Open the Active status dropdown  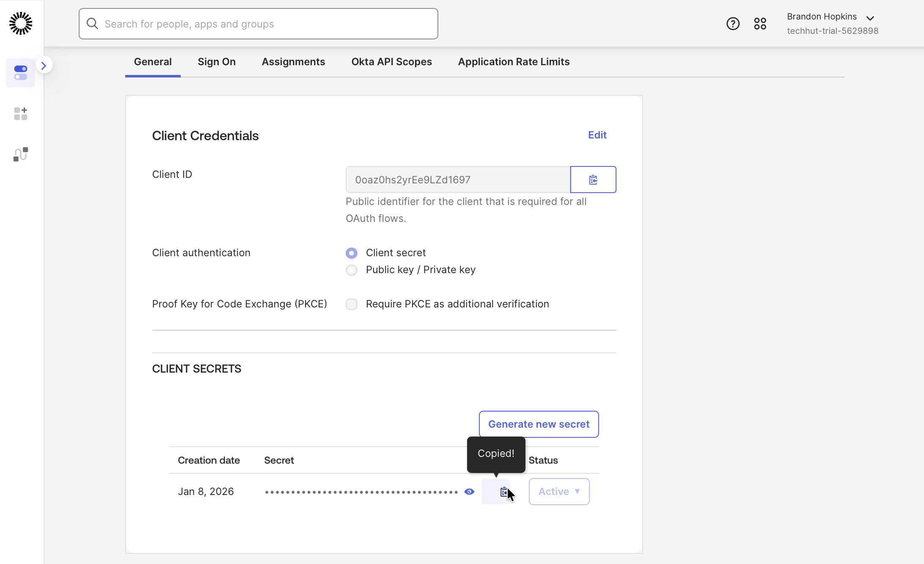pyautogui.click(x=559, y=492)
